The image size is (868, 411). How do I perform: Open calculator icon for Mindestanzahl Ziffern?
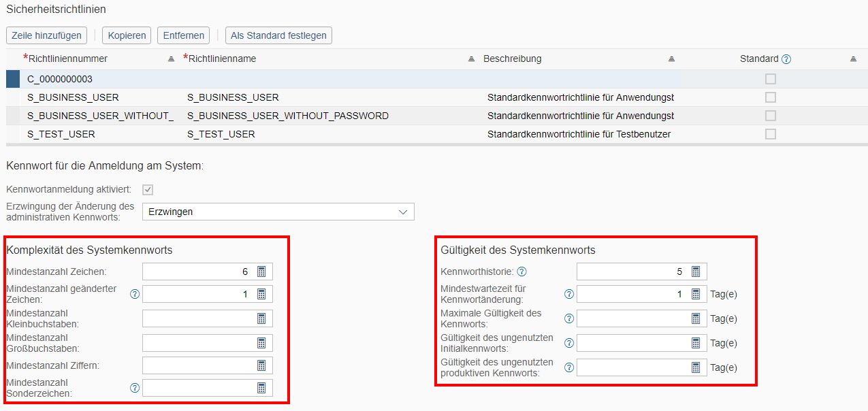(261, 365)
